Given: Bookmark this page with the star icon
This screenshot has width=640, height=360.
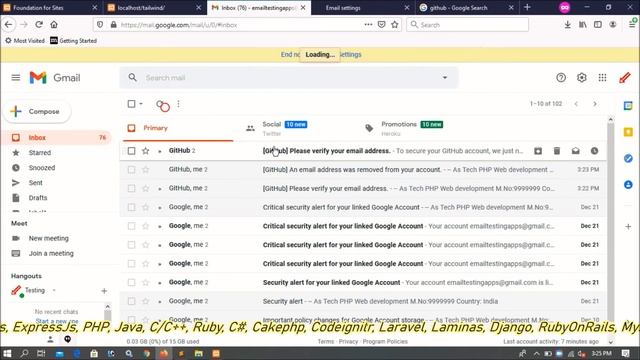Looking at the screenshot, I should pyautogui.click(x=395, y=24).
